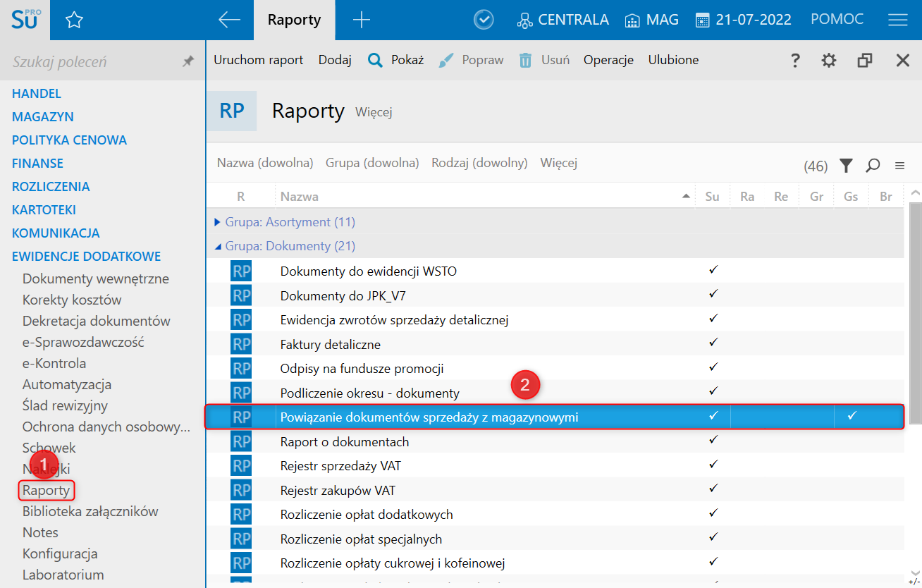Open a new tab with plus icon
922x588 pixels.
(361, 20)
